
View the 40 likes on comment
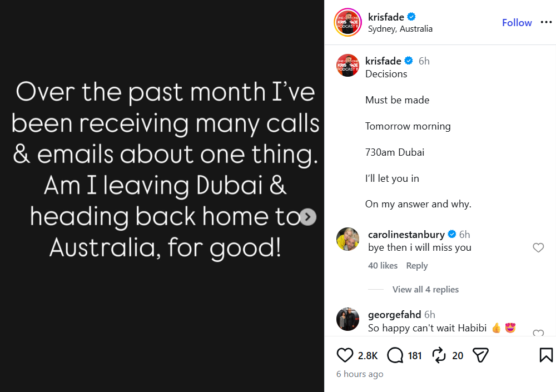click(x=383, y=266)
